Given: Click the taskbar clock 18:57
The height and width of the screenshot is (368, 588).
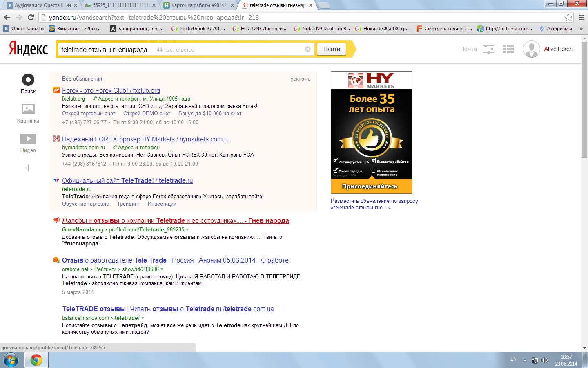Looking at the screenshot, I should (x=566, y=360).
